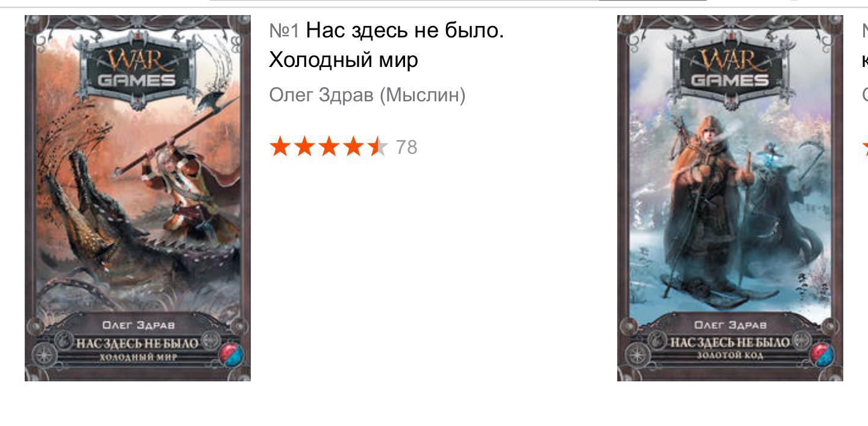Click the red-blue badge on Золотой код cover
Screen dimensions: 868x426
825,354
